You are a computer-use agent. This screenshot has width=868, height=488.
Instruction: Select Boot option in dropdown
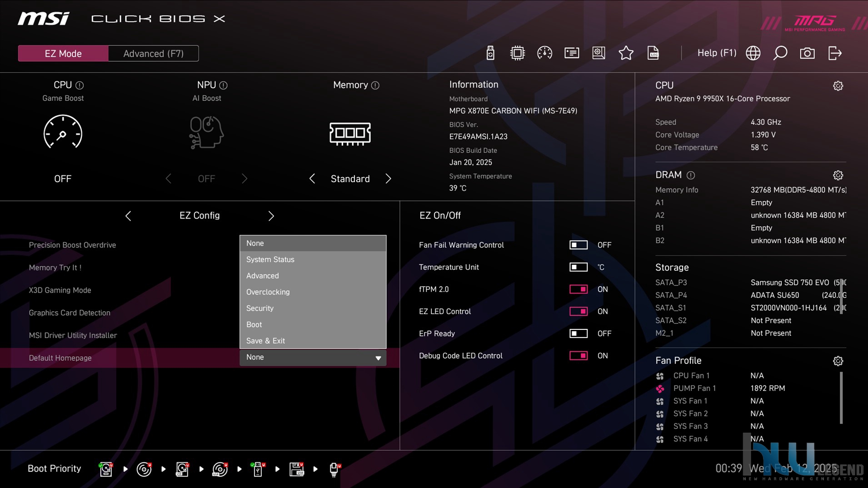(313, 325)
